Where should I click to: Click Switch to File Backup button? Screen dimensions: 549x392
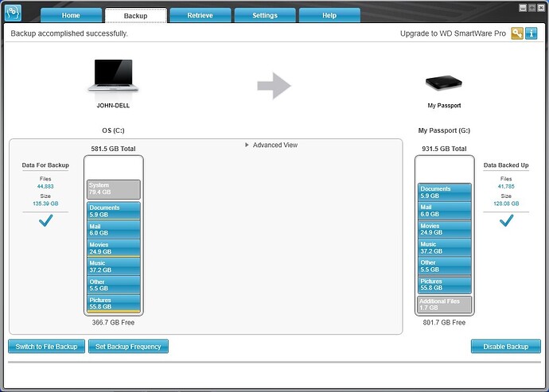(x=47, y=347)
